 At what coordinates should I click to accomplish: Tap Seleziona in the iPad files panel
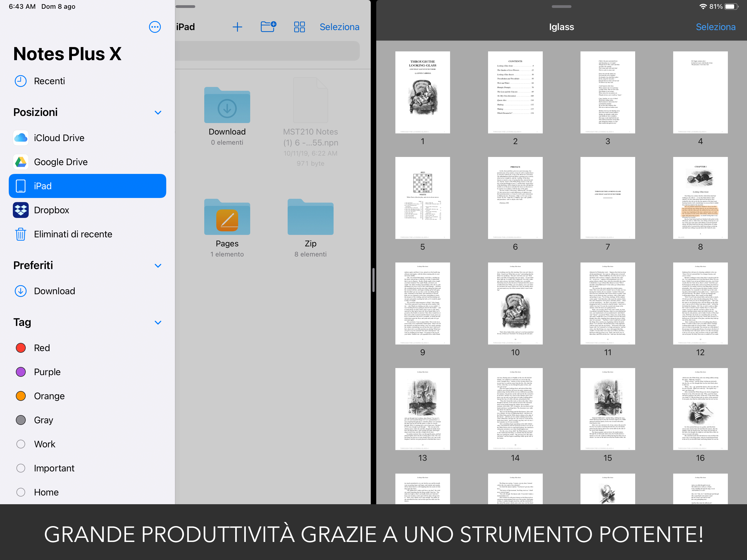tap(339, 27)
